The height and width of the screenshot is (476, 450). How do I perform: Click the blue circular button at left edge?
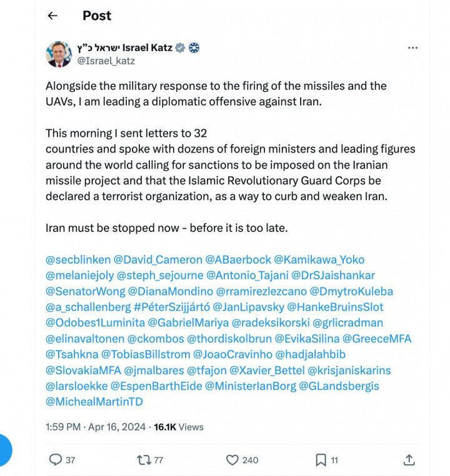point(5,450)
